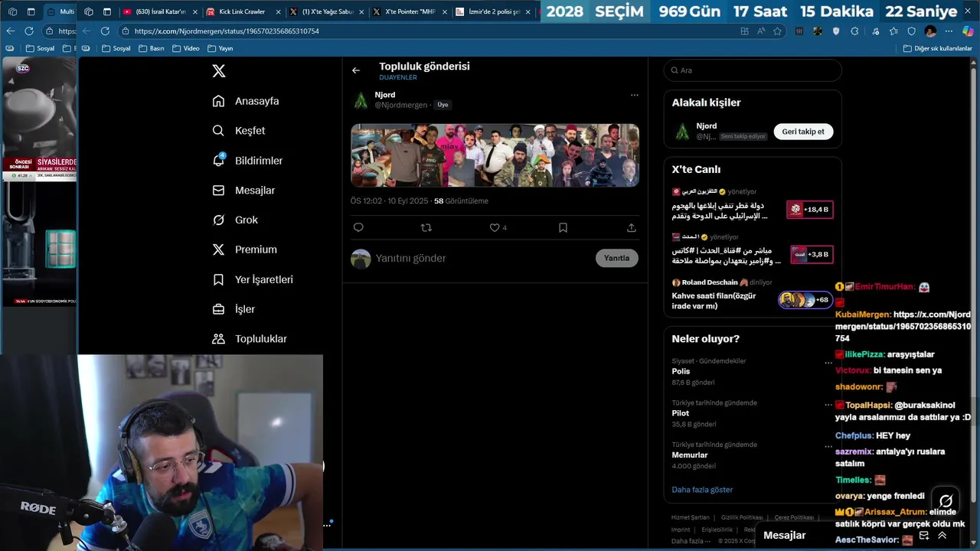Image resolution: width=980 pixels, height=551 pixels.
Task: Click the Keşfet magnifier icon
Action: pos(218,131)
